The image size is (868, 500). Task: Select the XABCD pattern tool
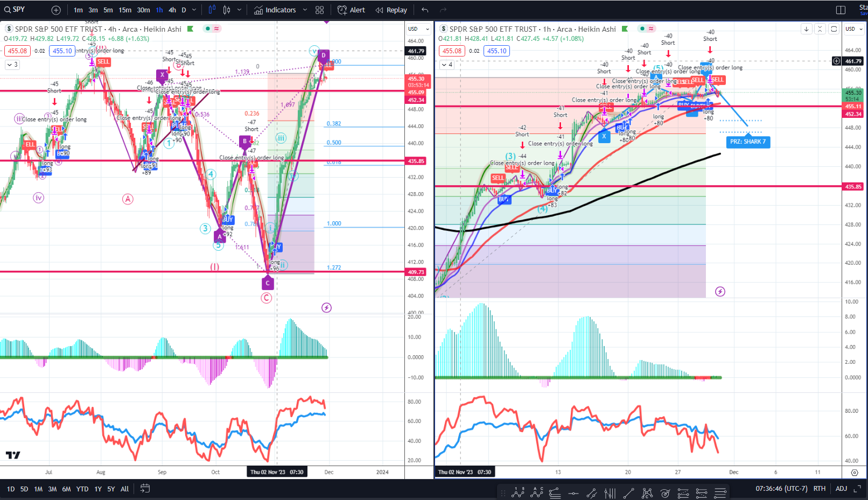pyautogui.click(x=647, y=492)
